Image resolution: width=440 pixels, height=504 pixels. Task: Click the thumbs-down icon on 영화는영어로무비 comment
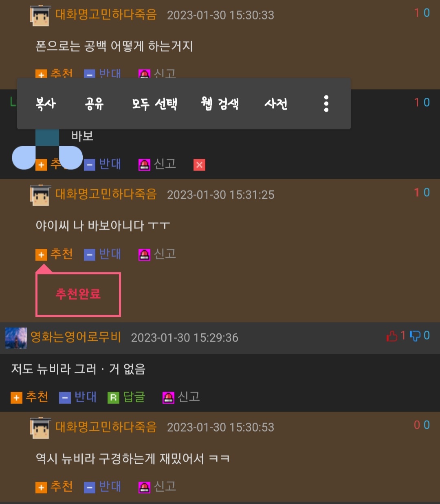point(415,336)
